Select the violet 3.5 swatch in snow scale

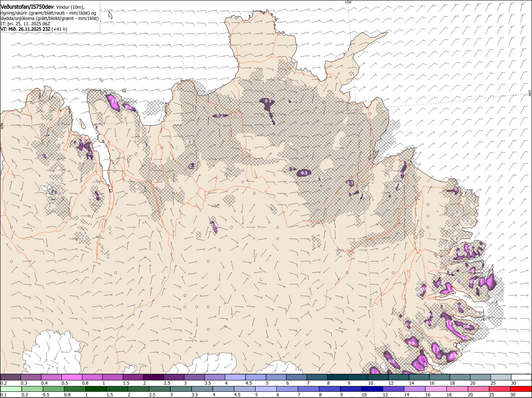tap(214, 377)
